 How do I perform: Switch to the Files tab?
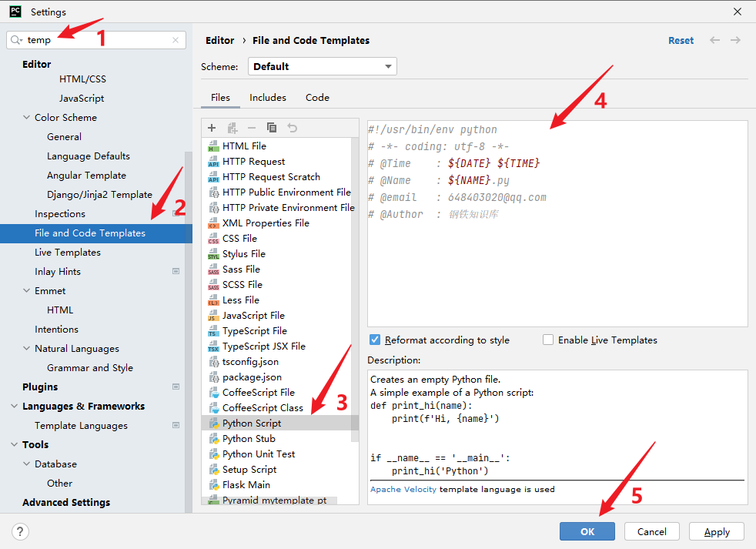pyautogui.click(x=220, y=98)
